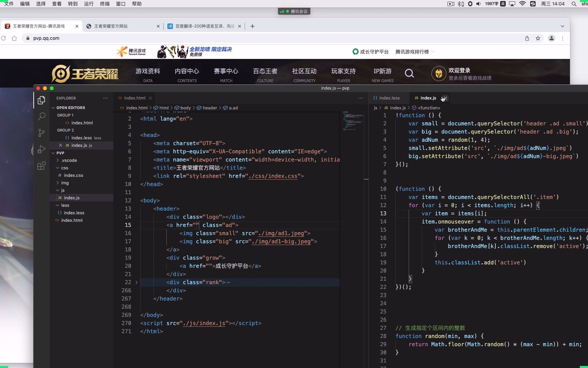
Task: Click 成长守护平台 link on the website
Action: coord(371,52)
